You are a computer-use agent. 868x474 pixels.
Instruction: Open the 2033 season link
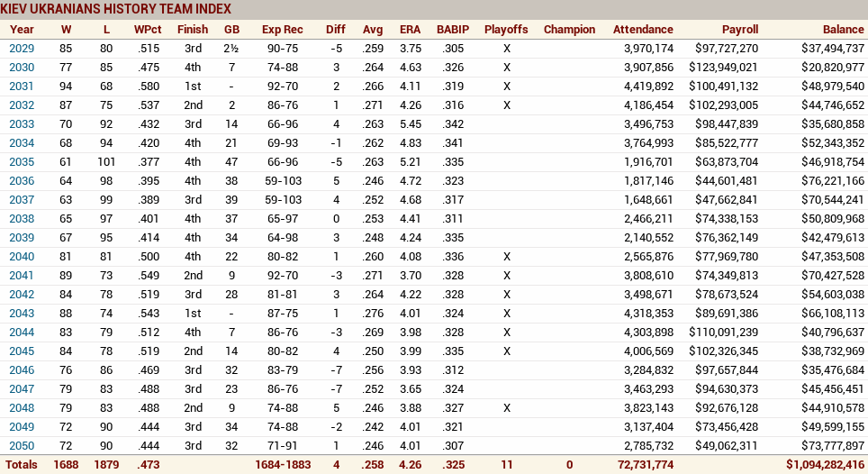tap(22, 124)
